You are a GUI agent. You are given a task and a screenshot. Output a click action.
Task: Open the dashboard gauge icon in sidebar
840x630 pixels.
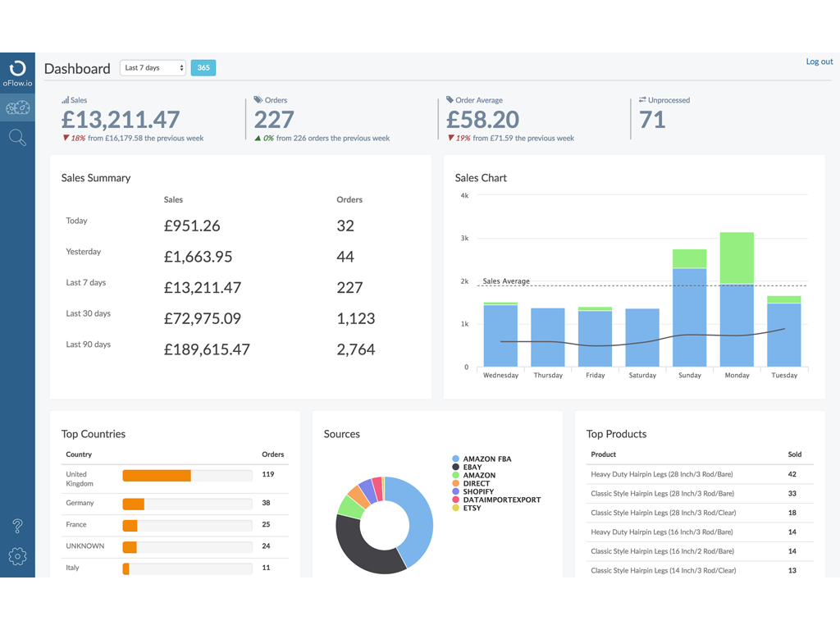pos(17,108)
